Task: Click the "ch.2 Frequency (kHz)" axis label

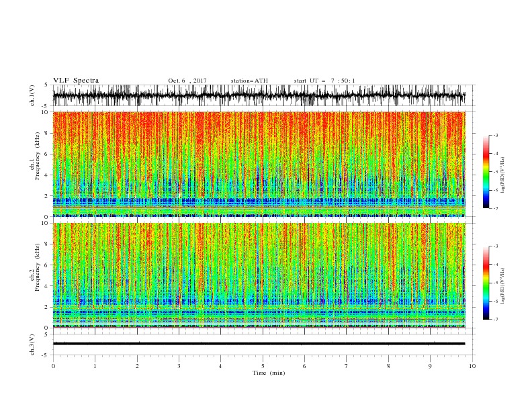Action: click(x=35, y=267)
